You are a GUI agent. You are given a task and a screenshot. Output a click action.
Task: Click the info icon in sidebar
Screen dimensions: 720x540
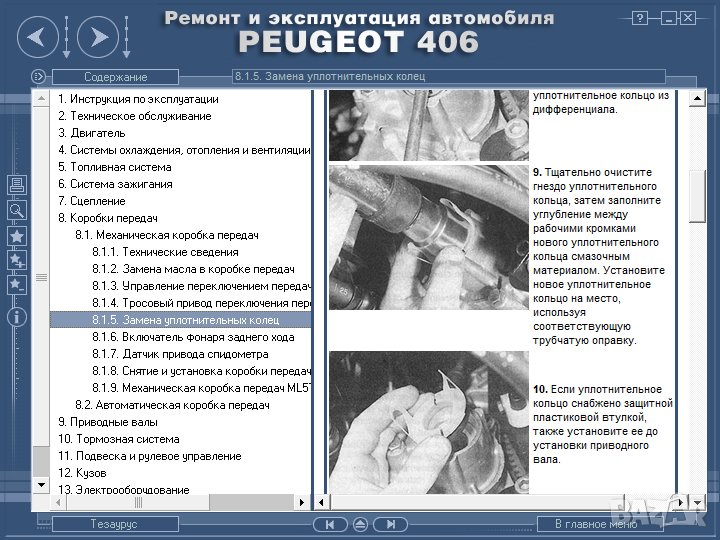(16, 316)
